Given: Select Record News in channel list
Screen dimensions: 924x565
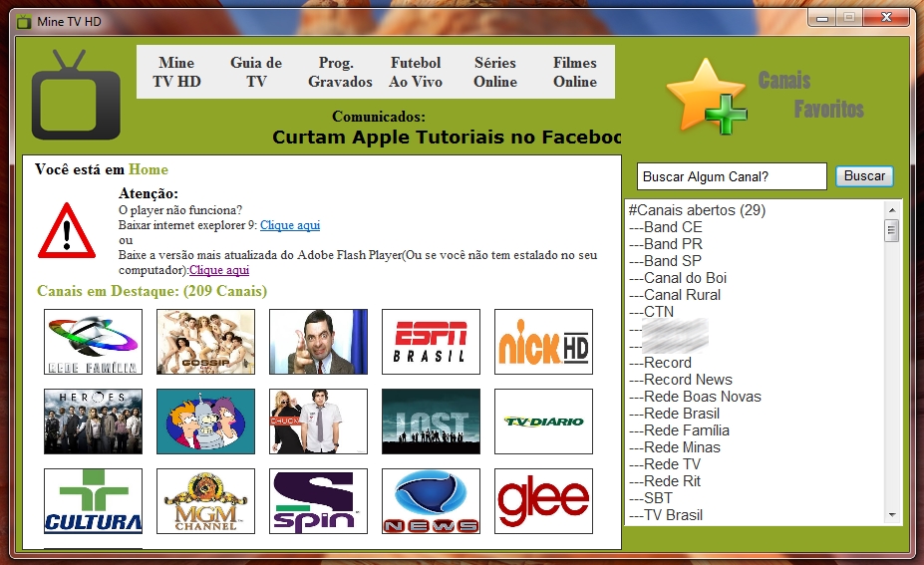Looking at the screenshot, I should click(681, 380).
